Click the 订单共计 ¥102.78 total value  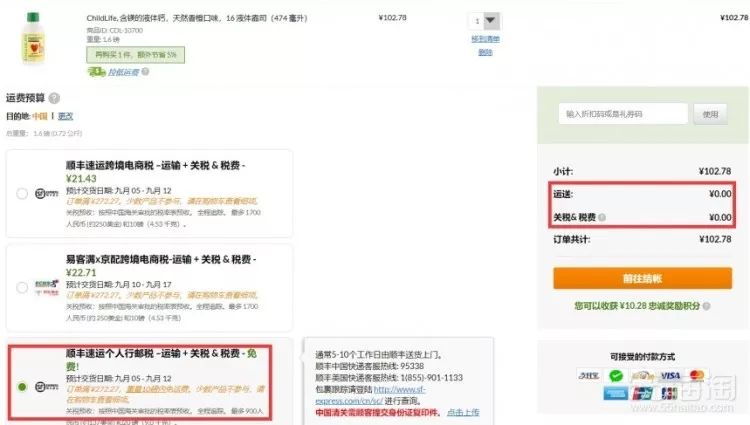(x=715, y=239)
